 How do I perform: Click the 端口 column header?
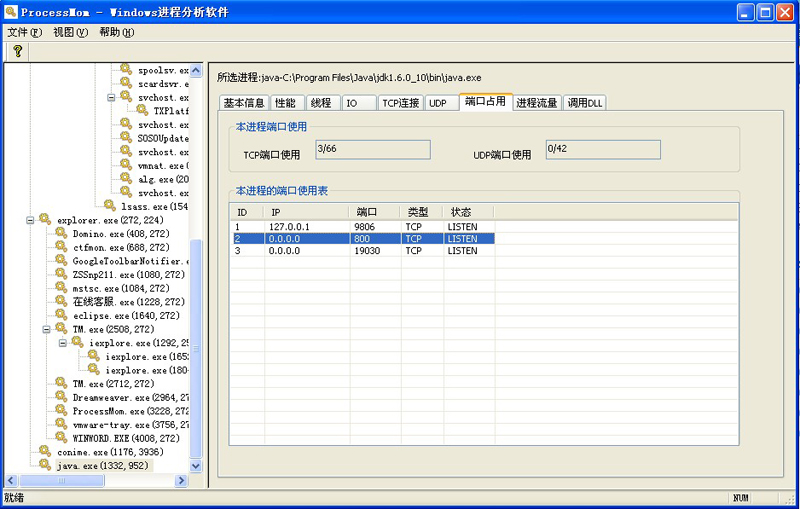coord(375,212)
